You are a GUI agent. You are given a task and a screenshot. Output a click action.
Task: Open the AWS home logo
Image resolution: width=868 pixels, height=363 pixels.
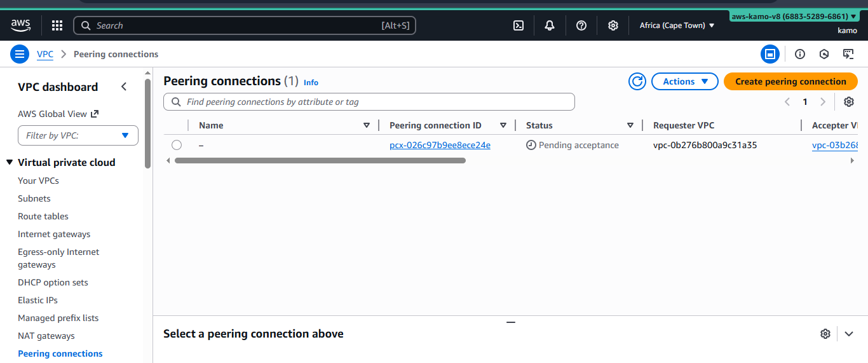click(x=20, y=25)
